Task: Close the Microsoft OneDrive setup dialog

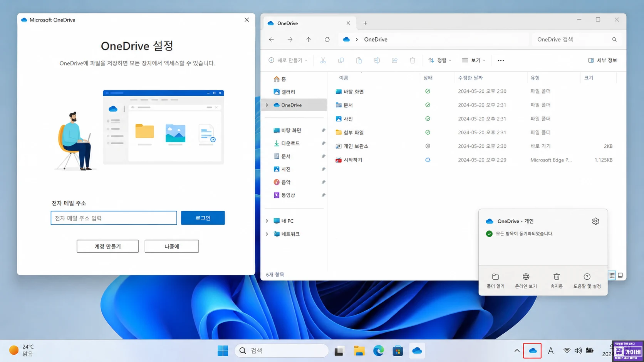Action: [x=247, y=20]
